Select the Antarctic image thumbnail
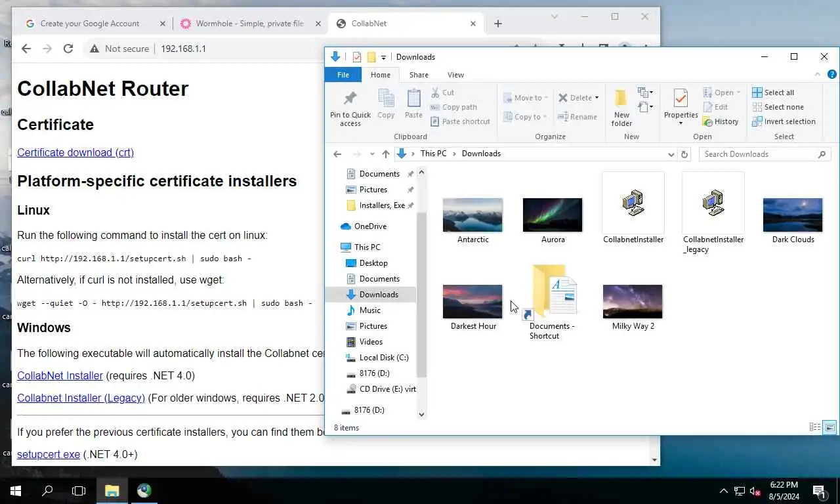840x504 pixels. click(x=472, y=215)
